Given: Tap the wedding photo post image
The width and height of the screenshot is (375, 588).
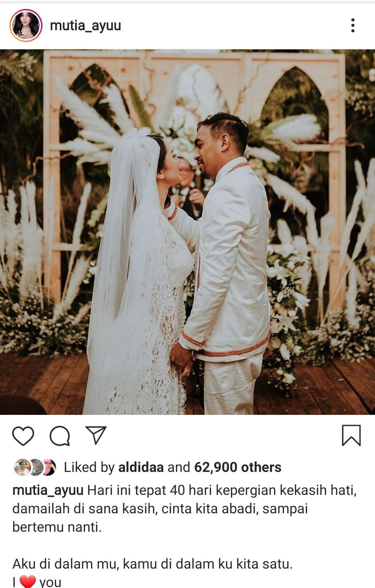Looking at the screenshot, I should [x=187, y=232].
